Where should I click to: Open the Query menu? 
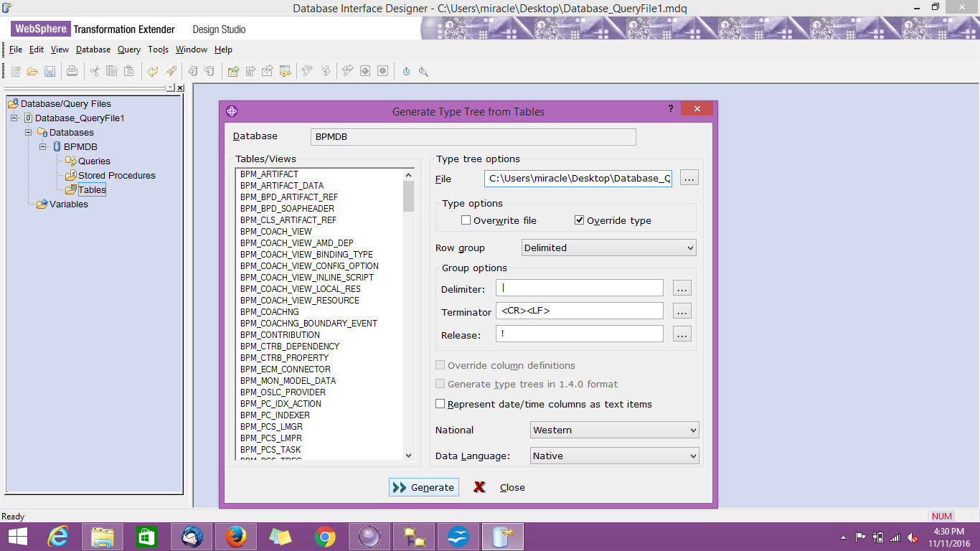pos(128,50)
